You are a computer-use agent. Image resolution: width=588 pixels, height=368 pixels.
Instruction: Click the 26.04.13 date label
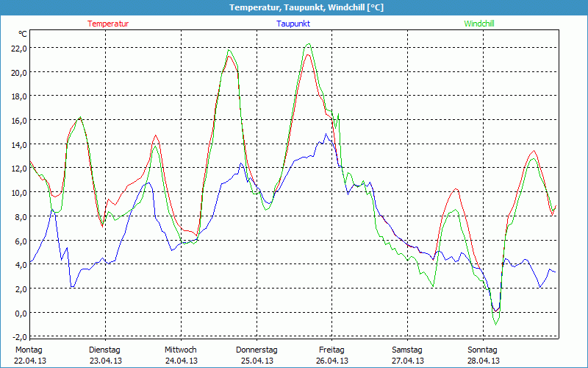click(332, 361)
